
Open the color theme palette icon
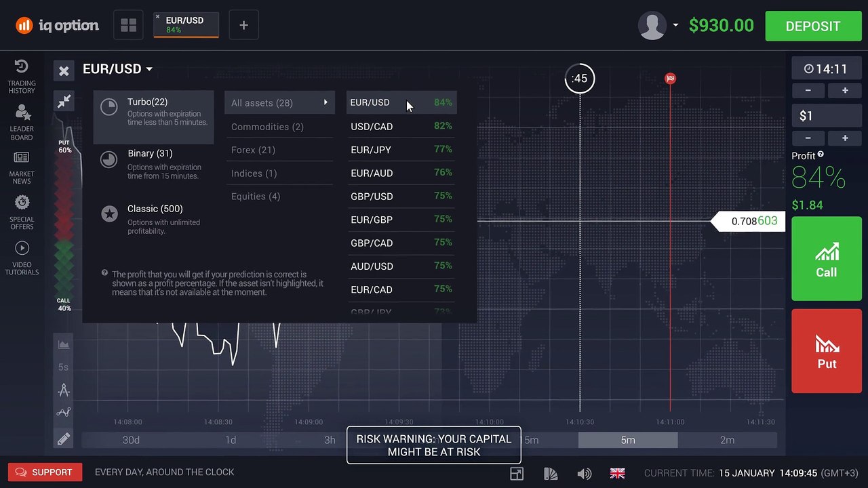click(550, 473)
